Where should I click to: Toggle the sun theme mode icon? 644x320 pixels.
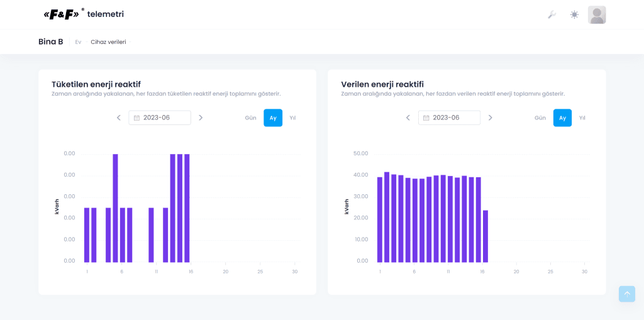click(574, 15)
